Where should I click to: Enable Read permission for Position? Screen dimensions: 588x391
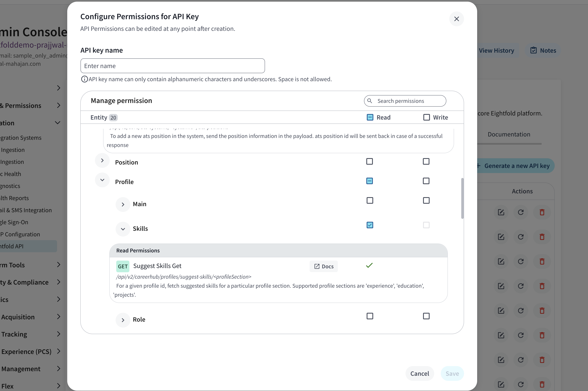point(370,161)
